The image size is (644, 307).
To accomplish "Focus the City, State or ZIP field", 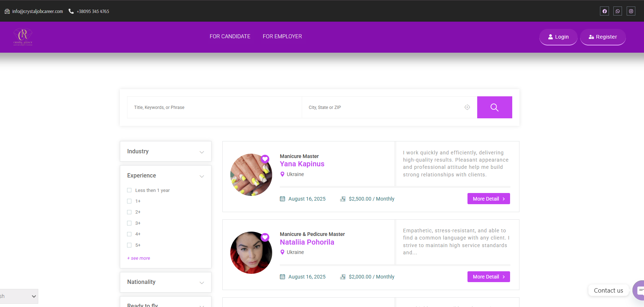I will pos(390,107).
